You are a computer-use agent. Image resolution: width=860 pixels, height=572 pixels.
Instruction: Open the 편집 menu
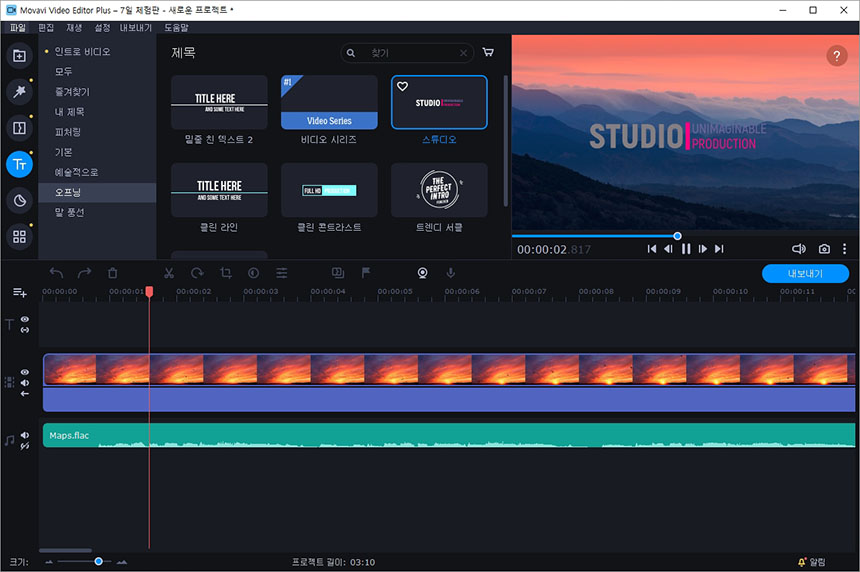(x=46, y=27)
